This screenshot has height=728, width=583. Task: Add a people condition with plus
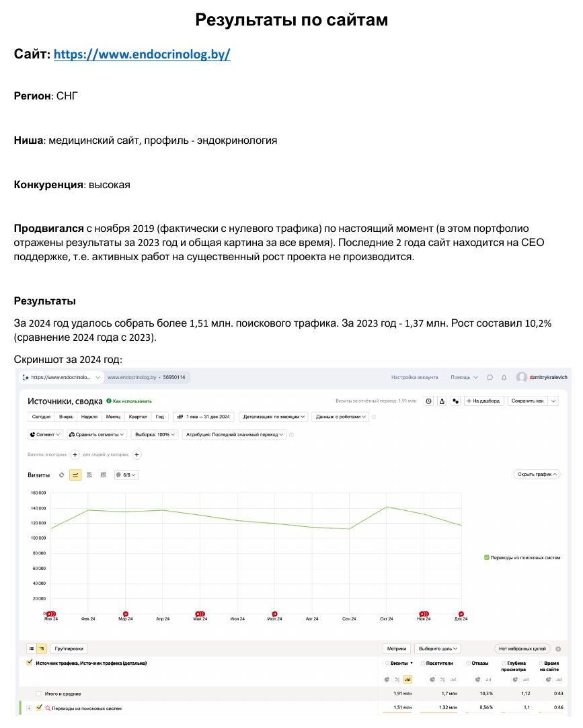[x=137, y=454]
